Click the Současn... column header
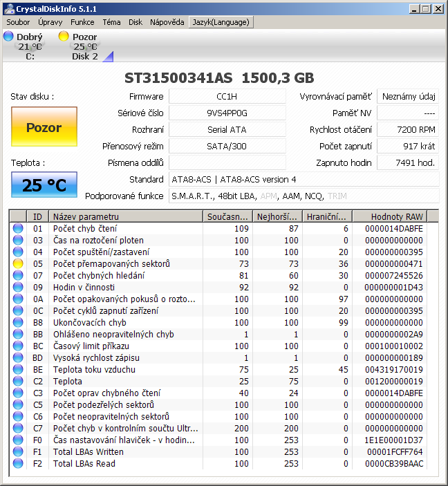This screenshot has height=486, width=448. (228, 216)
